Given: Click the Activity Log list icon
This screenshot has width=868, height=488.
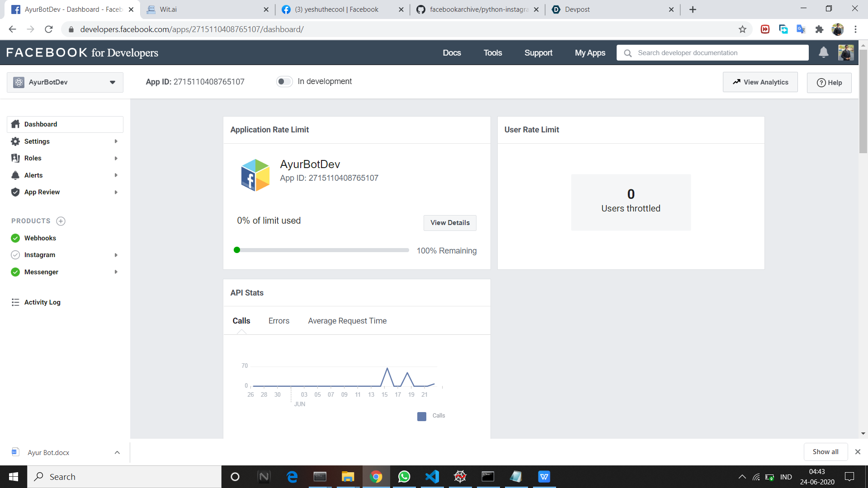Looking at the screenshot, I should tap(15, 302).
